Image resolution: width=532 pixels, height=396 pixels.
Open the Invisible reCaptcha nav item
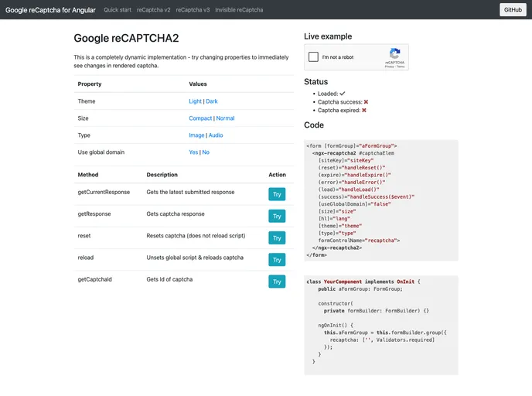(239, 10)
